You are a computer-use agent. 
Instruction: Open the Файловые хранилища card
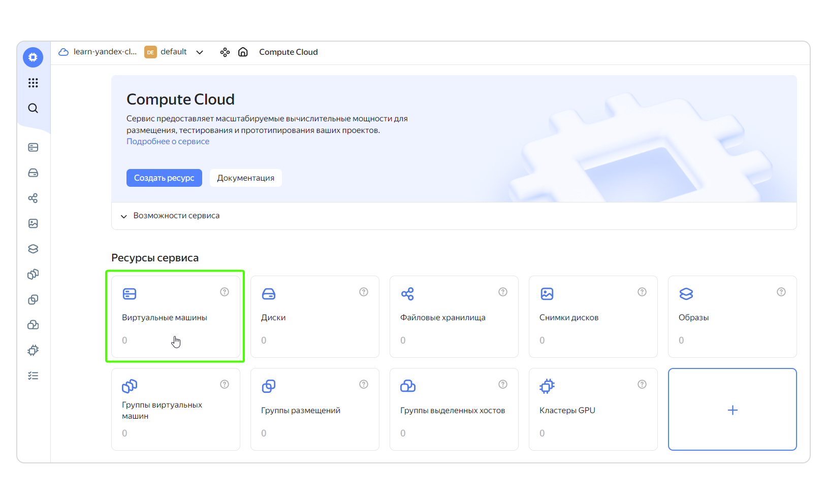454,317
